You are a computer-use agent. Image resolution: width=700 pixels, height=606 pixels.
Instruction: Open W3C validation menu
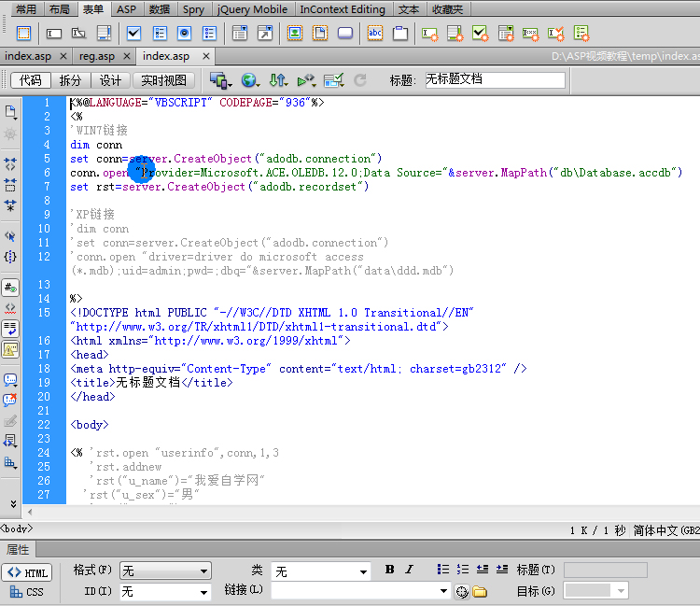[x=306, y=80]
